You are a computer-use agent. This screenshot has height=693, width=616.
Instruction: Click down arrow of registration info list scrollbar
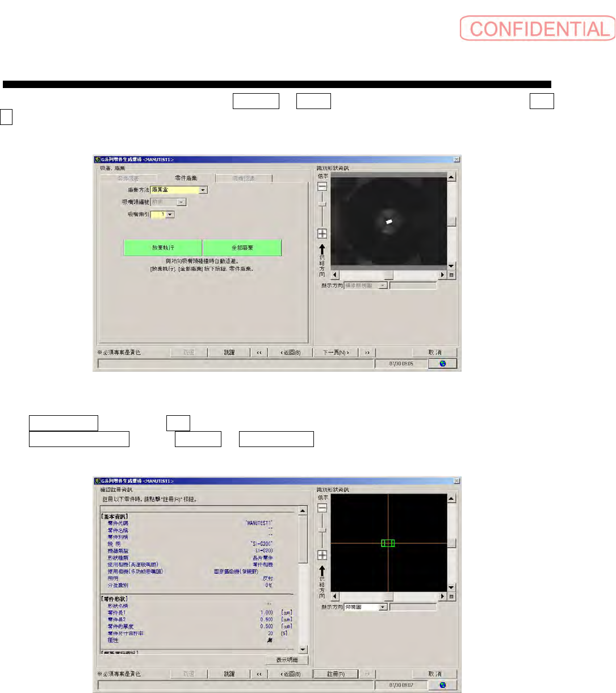tap(303, 649)
